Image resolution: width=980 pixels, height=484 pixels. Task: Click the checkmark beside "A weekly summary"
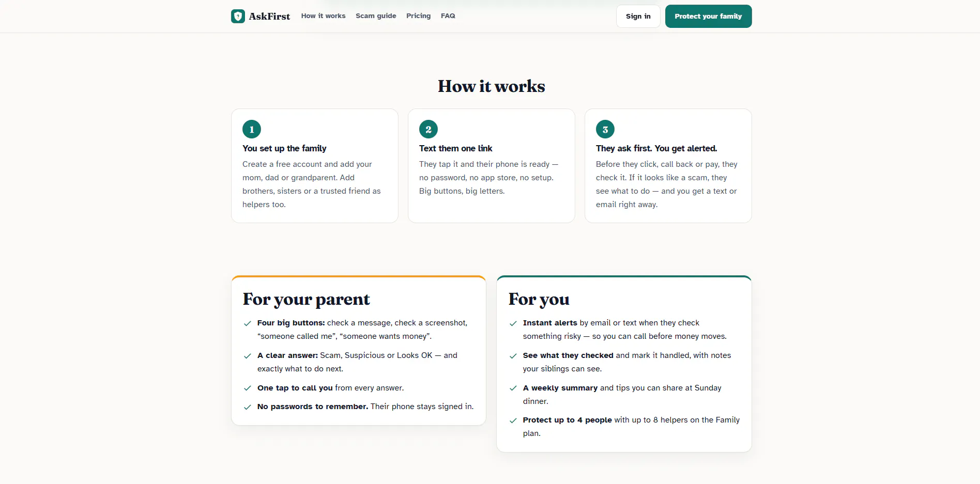(513, 388)
